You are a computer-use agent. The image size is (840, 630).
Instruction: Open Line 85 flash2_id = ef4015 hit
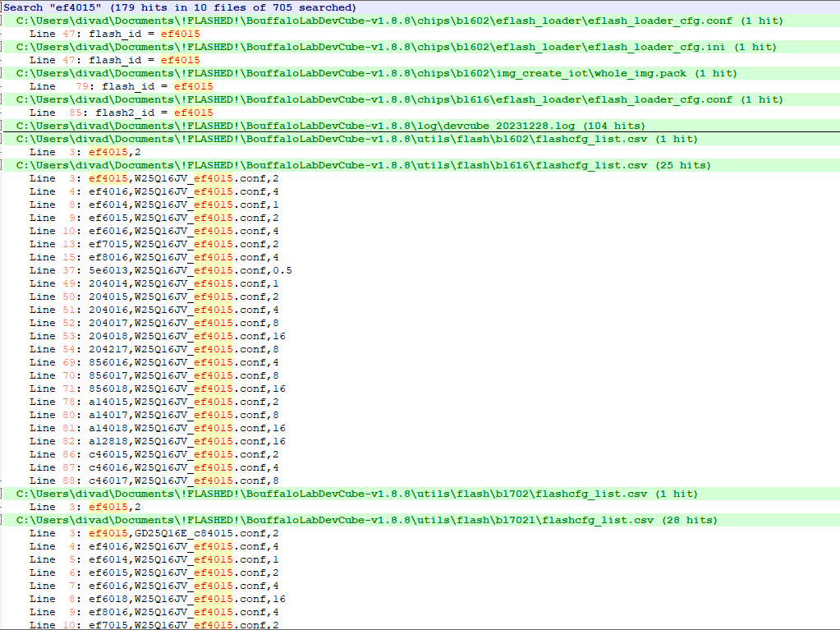tap(121, 113)
